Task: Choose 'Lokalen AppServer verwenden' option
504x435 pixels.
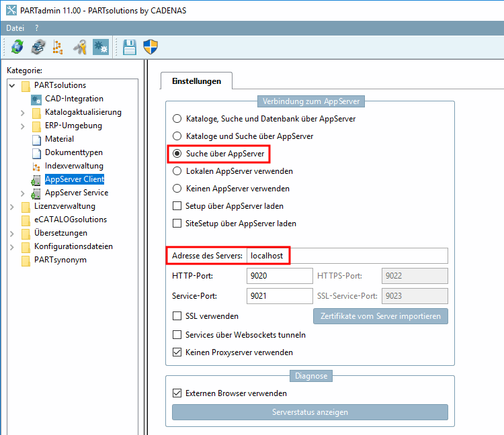Action: coord(177,171)
